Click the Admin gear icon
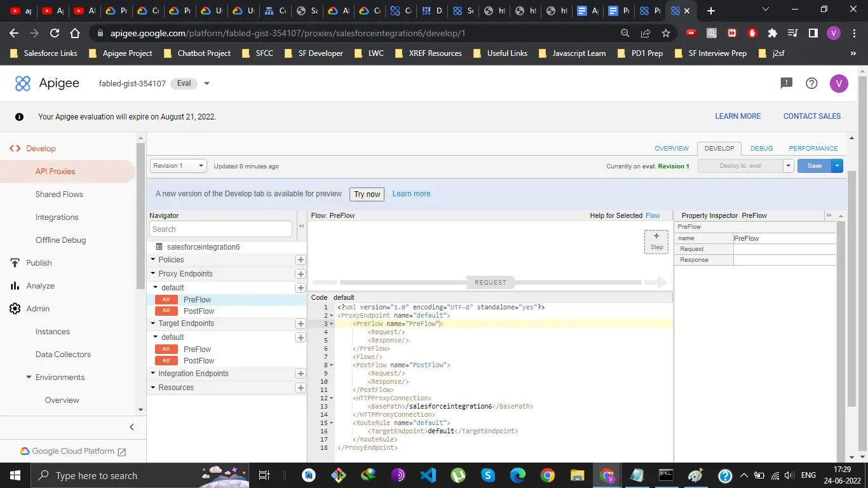The width and height of the screenshot is (868, 488). [14, 309]
